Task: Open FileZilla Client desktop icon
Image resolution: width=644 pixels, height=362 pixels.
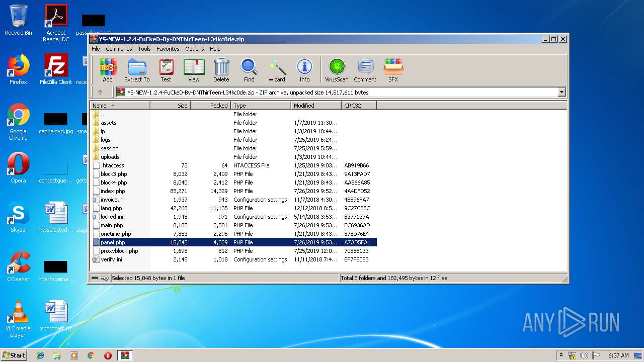Action: click(x=56, y=69)
